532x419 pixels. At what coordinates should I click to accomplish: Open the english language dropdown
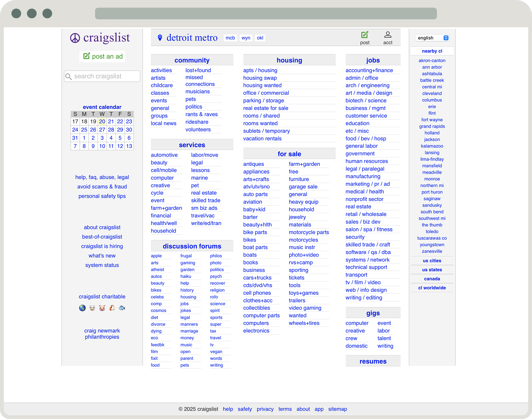pyautogui.click(x=432, y=38)
